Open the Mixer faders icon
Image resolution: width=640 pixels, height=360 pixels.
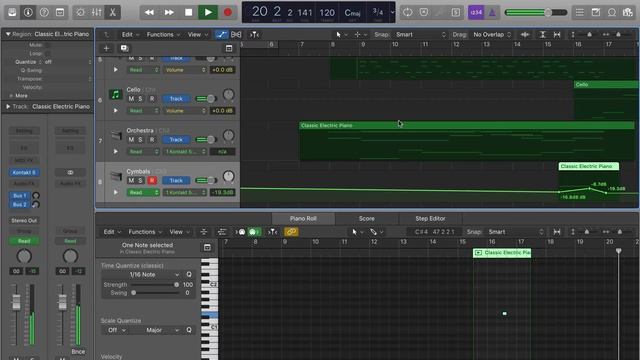coord(96,12)
